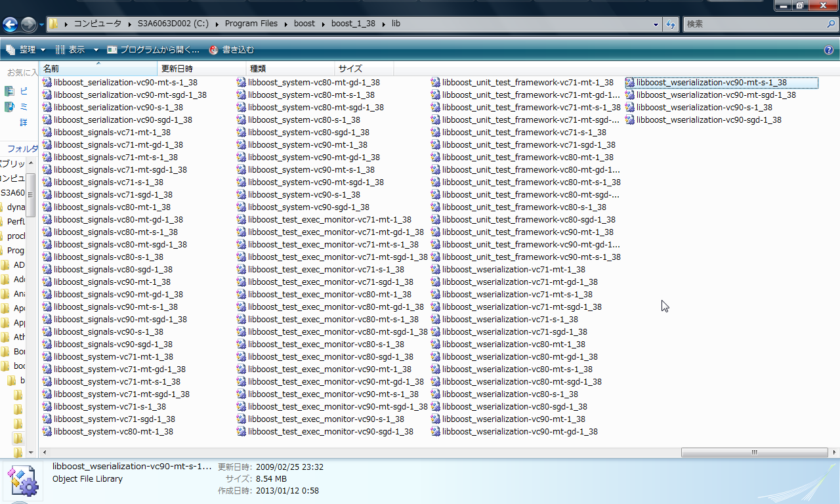Screen dimensions: 840x504
Task: Sort by the 更新日時 column header
Action: [x=201, y=68]
